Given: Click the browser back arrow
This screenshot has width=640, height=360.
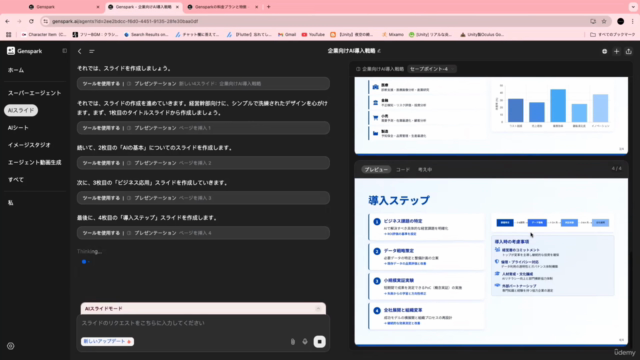Looking at the screenshot, I should (7, 21).
